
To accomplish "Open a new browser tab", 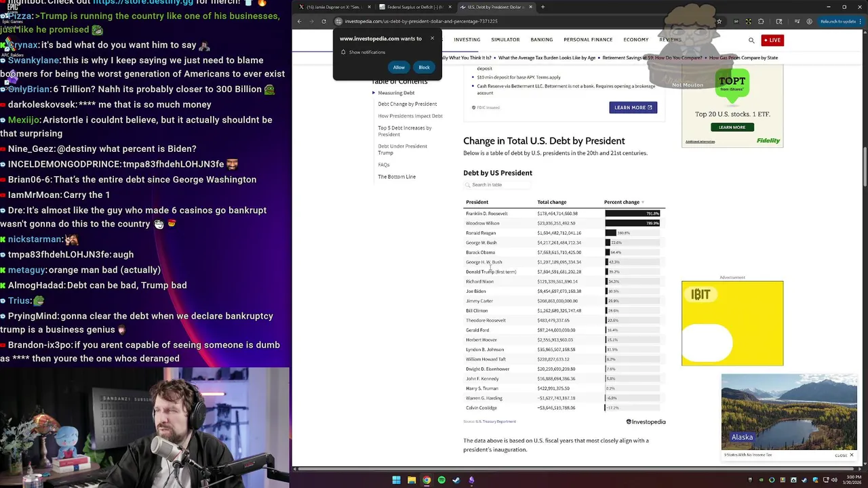I will pyautogui.click(x=542, y=7).
